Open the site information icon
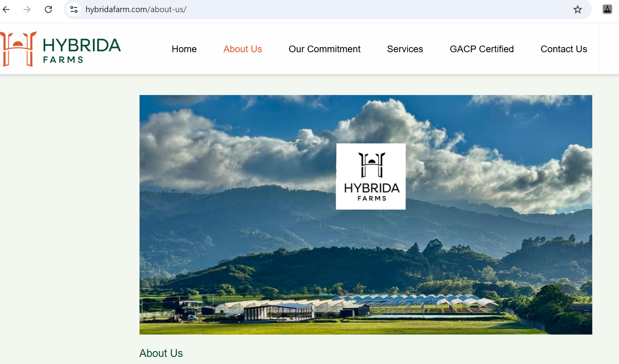This screenshot has width=619, height=364. 74,9
